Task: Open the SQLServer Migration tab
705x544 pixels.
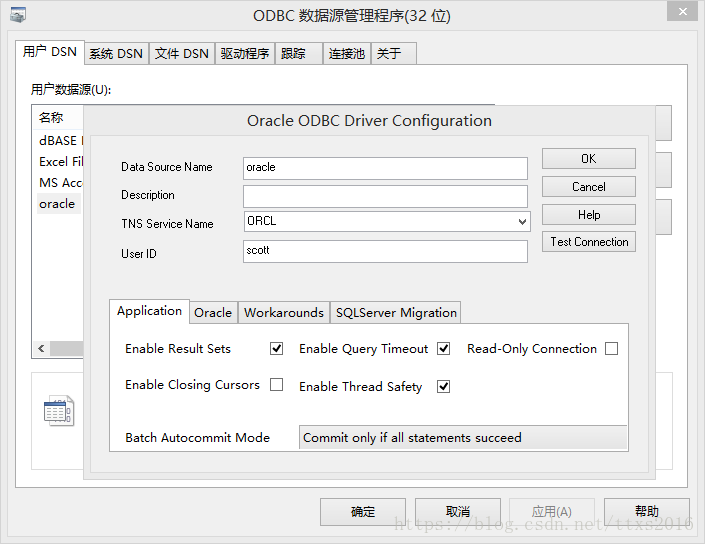Action: (396, 312)
